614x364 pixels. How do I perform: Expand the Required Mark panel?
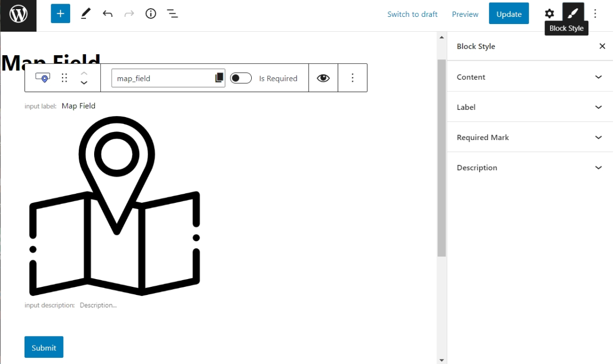coord(530,137)
